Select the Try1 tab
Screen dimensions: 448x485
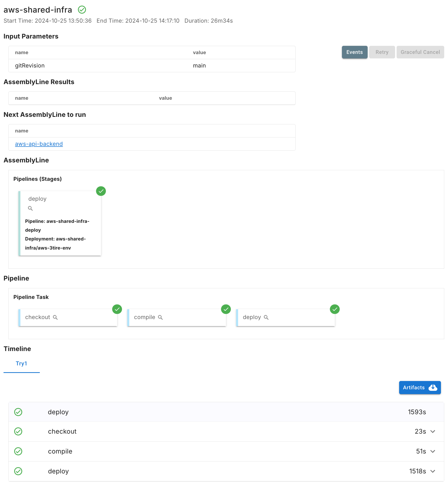coord(21,364)
